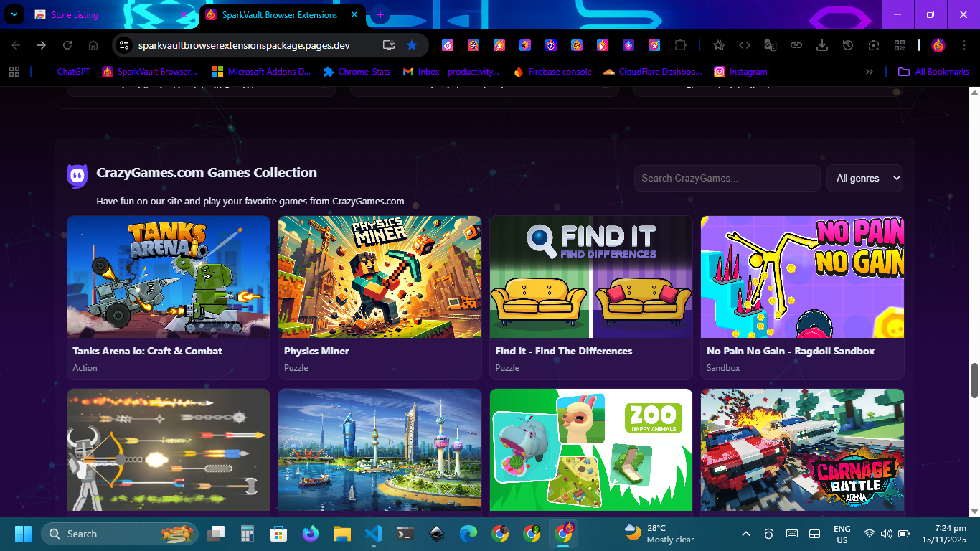This screenshot has height=551, width=980.
Task: Click the bookmark star in address bar
Action: coord(412,45)
